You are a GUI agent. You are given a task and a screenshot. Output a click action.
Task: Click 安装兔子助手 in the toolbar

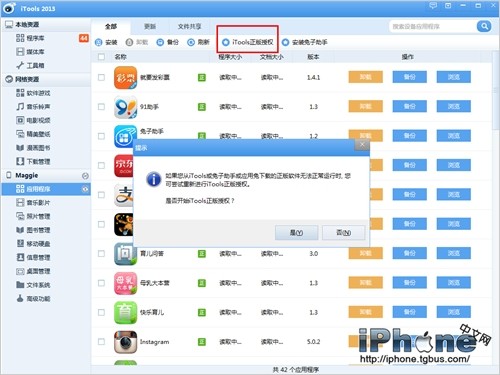[x=305, y=42]
